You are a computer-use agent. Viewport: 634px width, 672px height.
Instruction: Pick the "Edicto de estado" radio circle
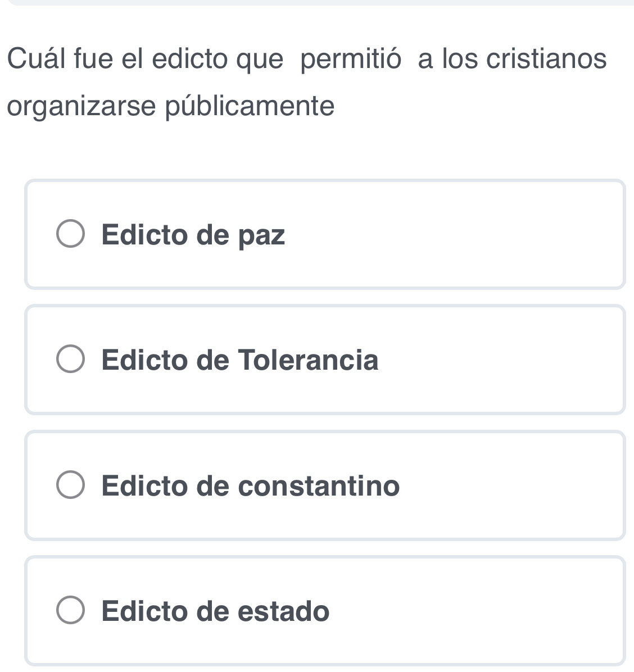click(71, 611)
